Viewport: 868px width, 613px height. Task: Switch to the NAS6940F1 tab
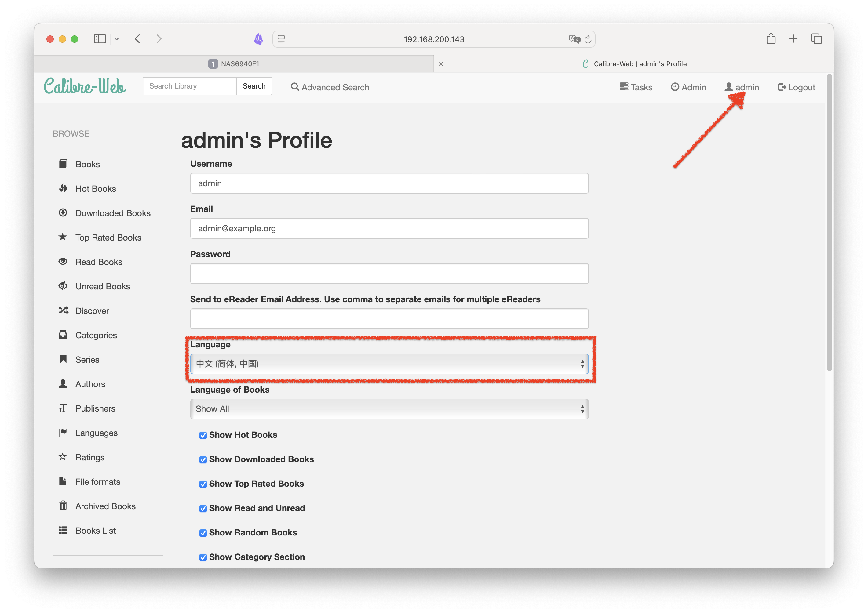(234, 64)
